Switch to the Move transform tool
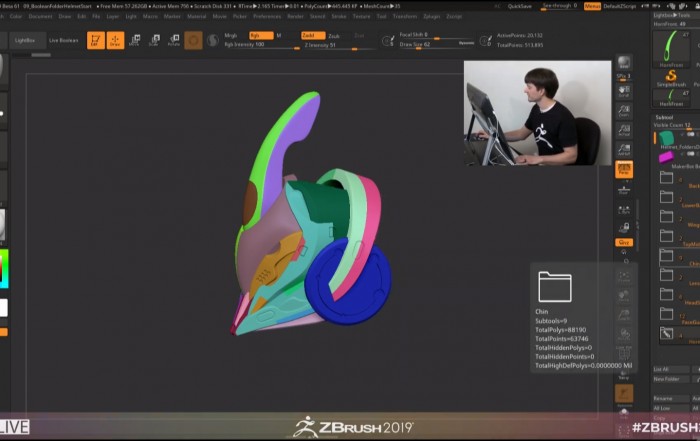 [135, 40]
